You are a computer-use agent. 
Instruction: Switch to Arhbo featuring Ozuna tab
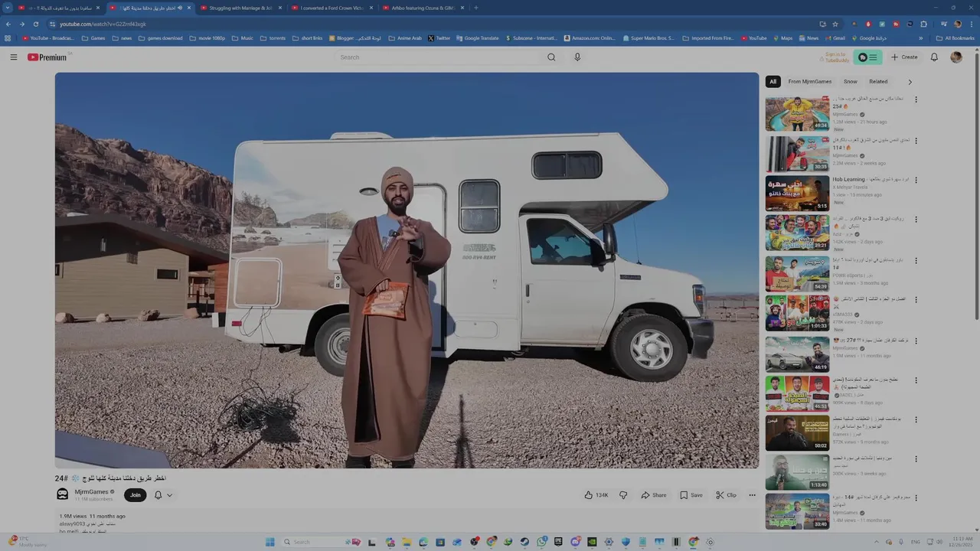point(423,8)
